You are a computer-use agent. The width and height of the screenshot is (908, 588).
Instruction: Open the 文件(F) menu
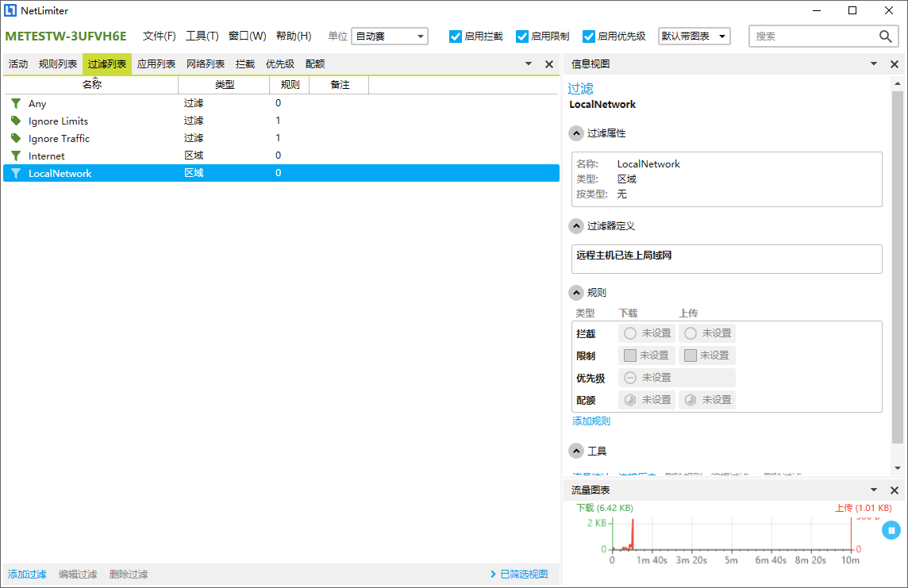[x=160, y=36]
